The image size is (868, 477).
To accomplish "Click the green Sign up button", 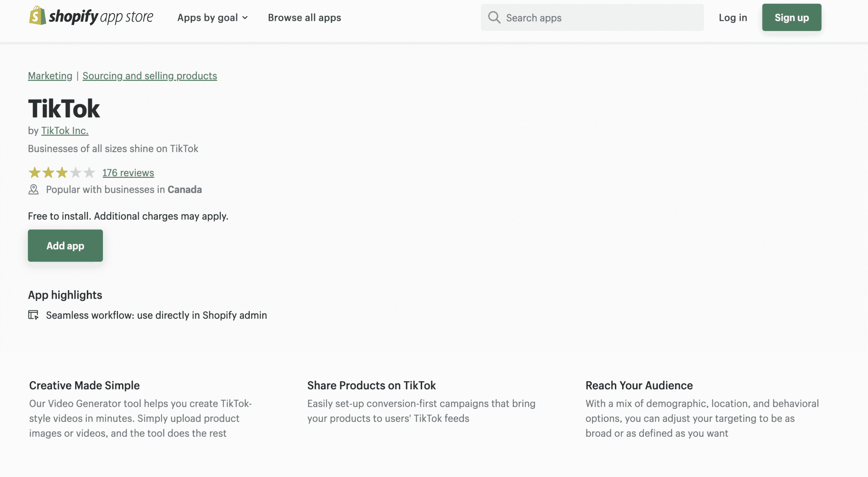I will [791, 17].
